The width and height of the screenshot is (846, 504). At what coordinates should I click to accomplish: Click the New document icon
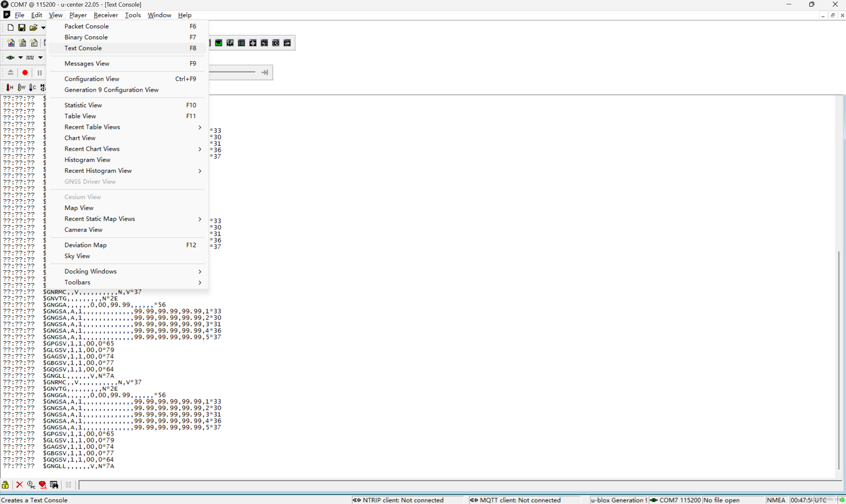coord(11,27)
